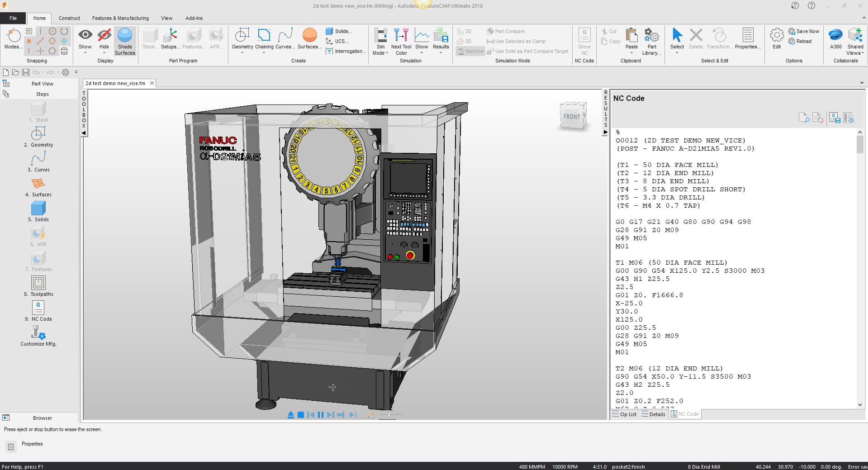The image size is (868, 470).
Task: Open the quick access settings gear
Action: [x=66, y=72]
